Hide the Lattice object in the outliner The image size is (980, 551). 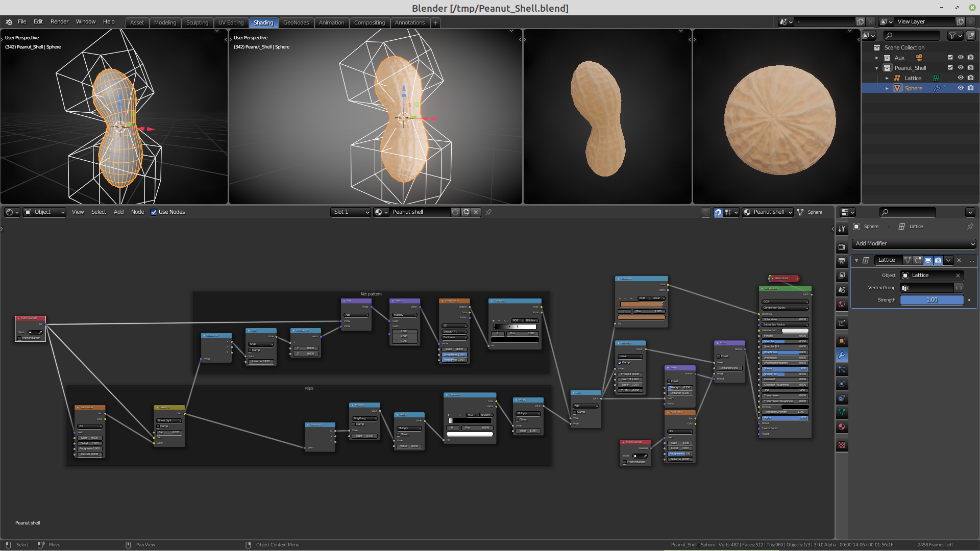tap(961, 78)
